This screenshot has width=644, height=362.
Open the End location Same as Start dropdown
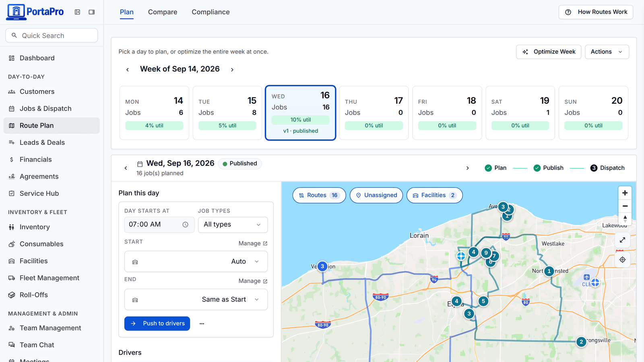196,300
